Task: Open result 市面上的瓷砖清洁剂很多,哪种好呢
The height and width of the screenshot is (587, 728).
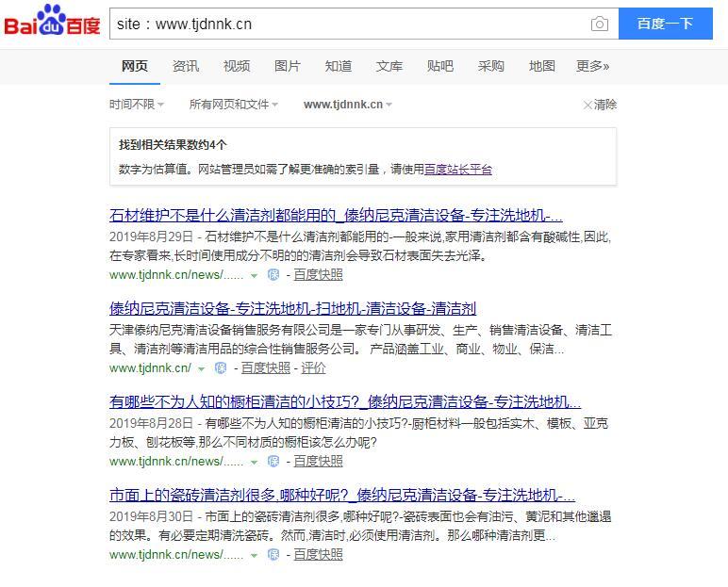Action: pos(342,495)
